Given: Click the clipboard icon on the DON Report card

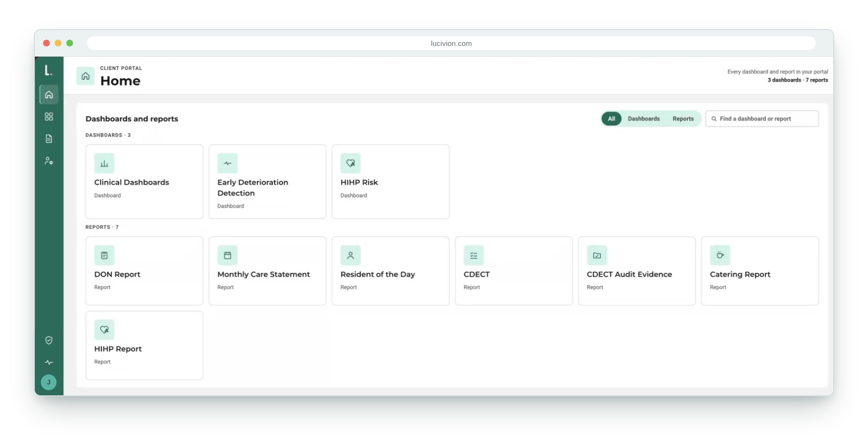Looking at the screenshot, I should [x=104, y=255].
